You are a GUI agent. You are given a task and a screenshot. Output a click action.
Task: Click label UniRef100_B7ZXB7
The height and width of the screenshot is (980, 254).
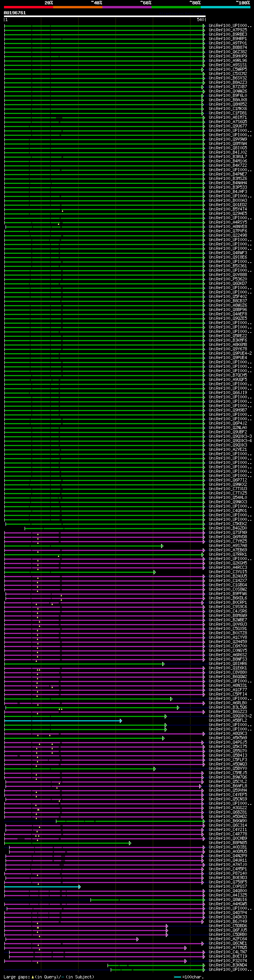coord(228,87)
